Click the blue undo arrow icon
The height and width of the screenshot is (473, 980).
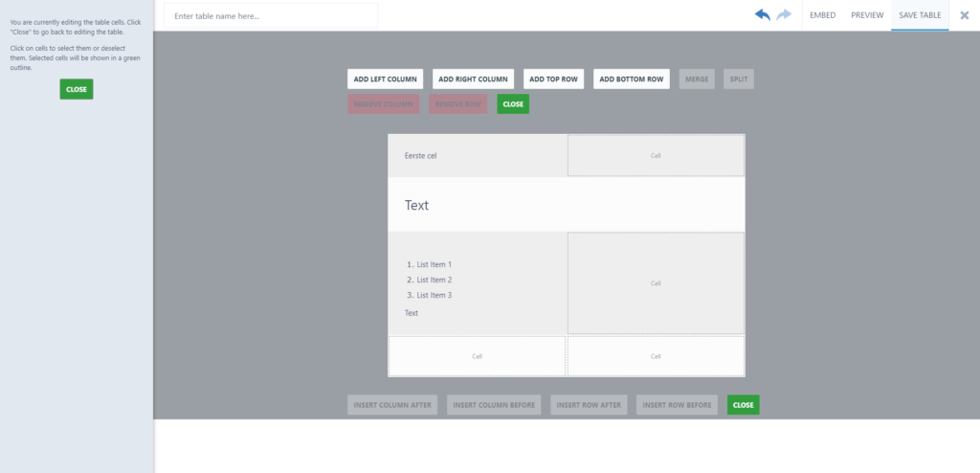click(763, 14)
